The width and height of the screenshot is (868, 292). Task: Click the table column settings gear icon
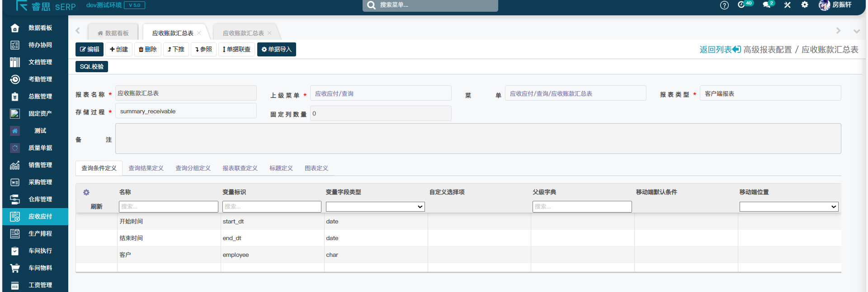pyautogui.click(x=86, y=192)
